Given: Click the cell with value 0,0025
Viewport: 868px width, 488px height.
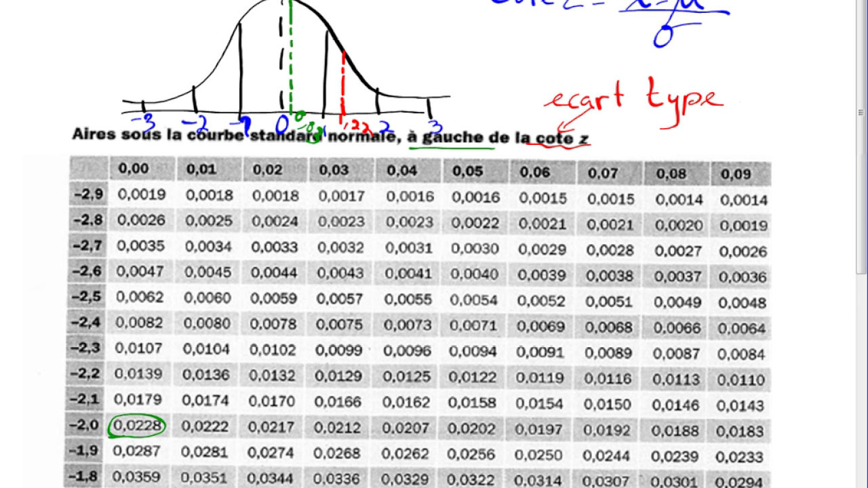Looking at the screenshot, I should point(208,221).
